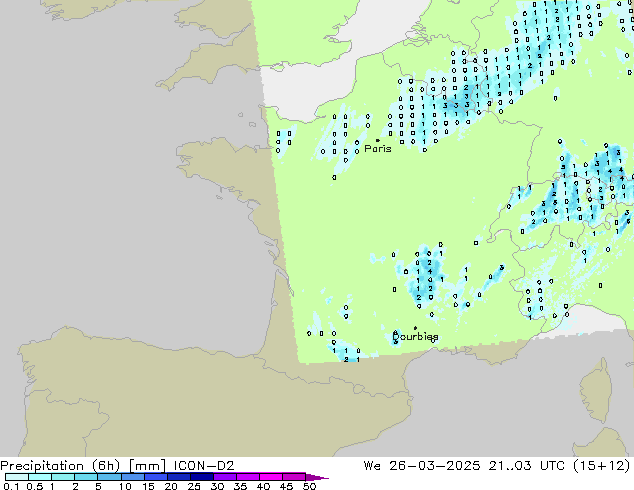Click the '[mm]' unit label
Screen dimensions: 634x490
(x=147, y=466)
